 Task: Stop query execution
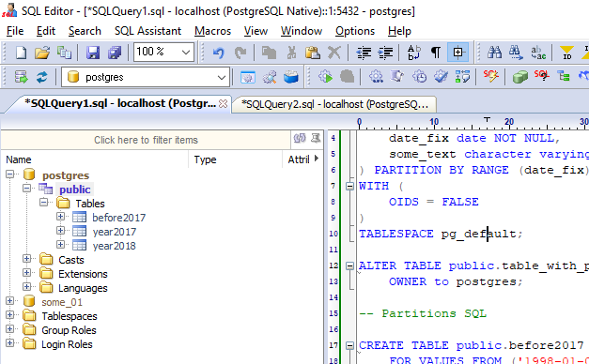pos(347,77)
